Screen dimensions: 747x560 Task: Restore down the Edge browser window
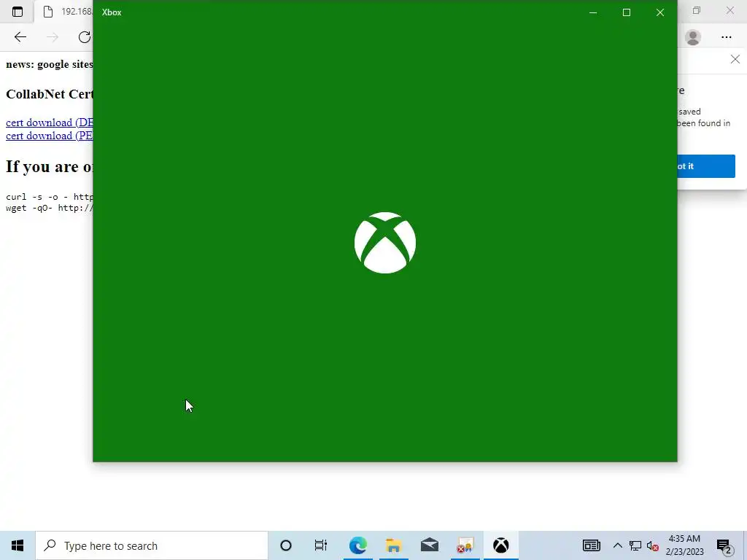tap(697, 10)
